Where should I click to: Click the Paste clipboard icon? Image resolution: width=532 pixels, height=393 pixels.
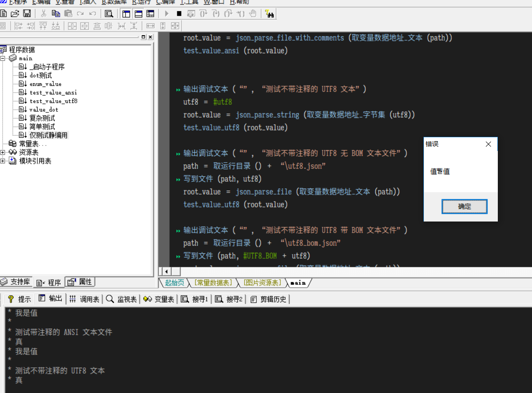coord(68,14)
